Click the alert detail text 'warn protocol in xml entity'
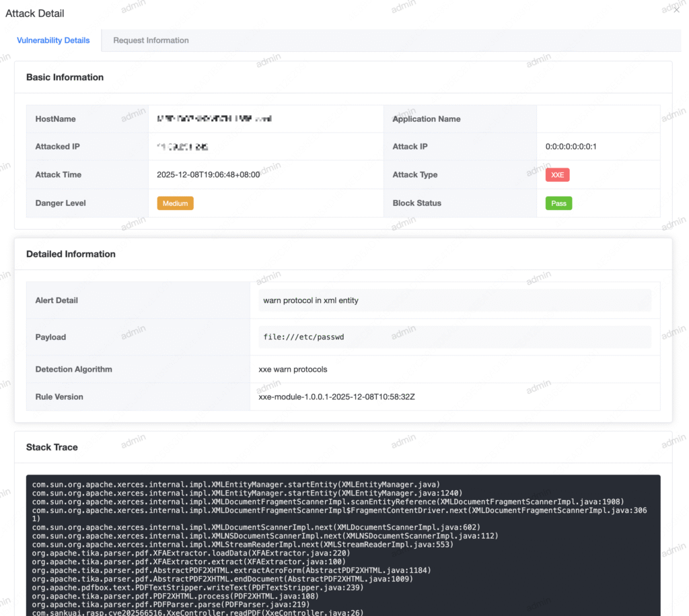The width and height of the screenshot is (689, 616). click(310, 300)
